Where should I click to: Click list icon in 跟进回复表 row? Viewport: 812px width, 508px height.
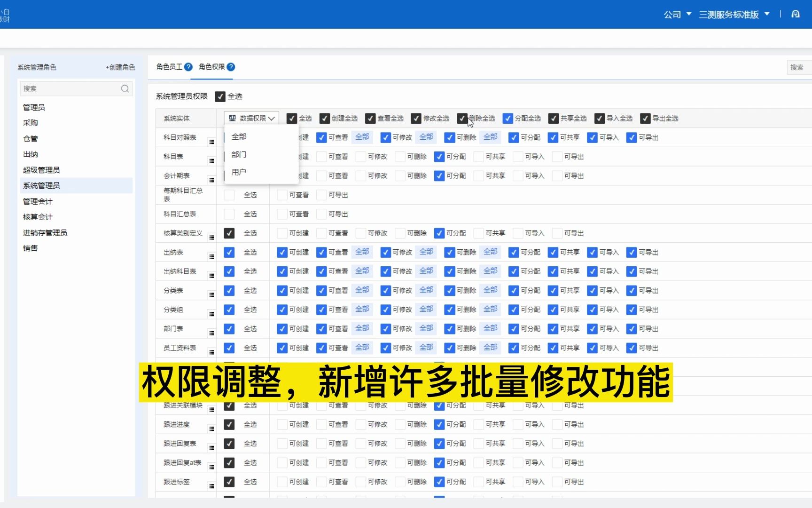(211, 448)
